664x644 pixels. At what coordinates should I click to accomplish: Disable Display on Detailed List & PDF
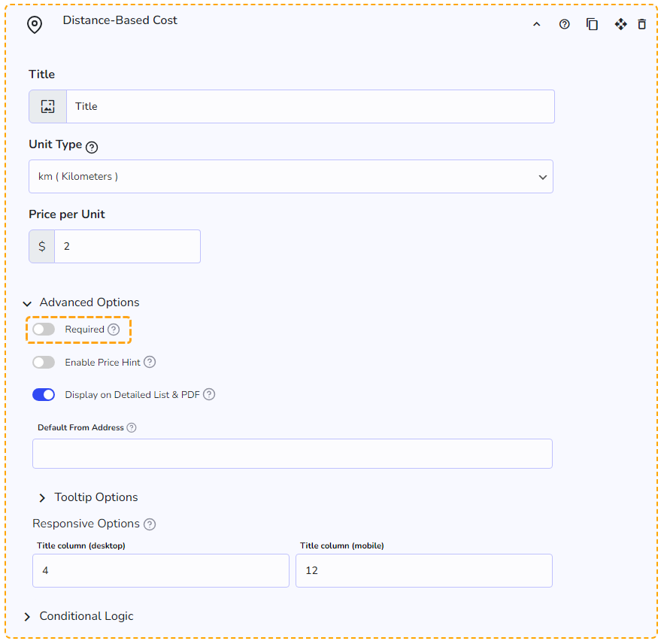pos(44,394)
